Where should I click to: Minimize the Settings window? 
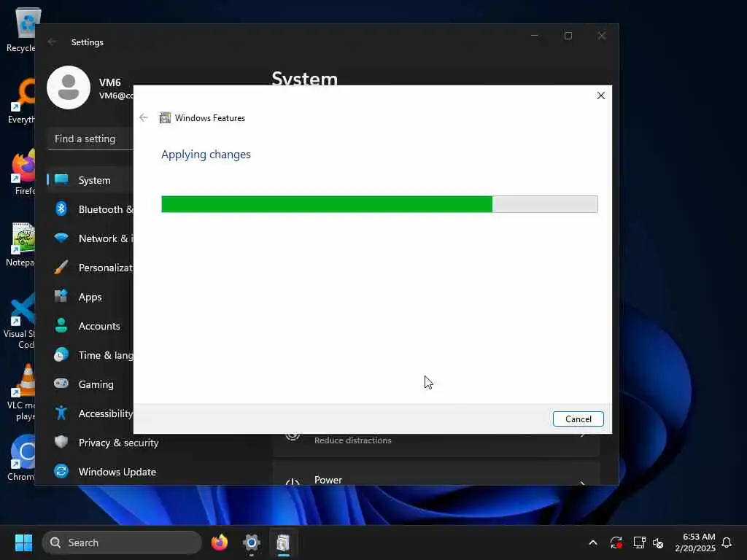535,36
